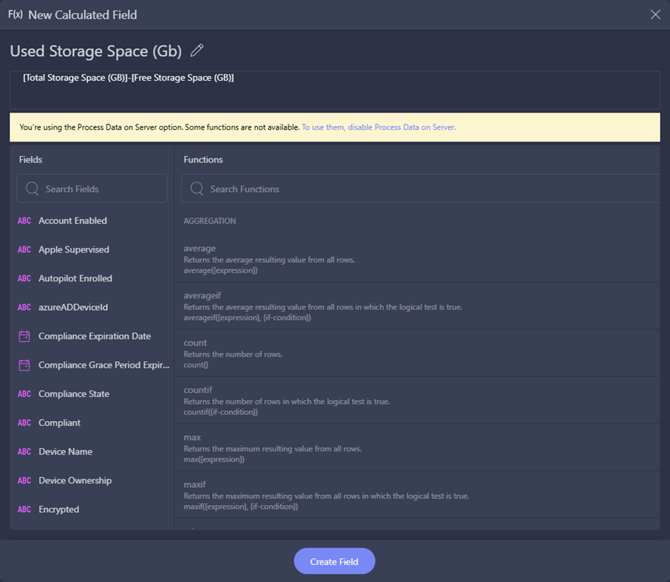Click the ABC type icon next to Account Enabled
Screen dimensions: 670x582
click(24, 221)
